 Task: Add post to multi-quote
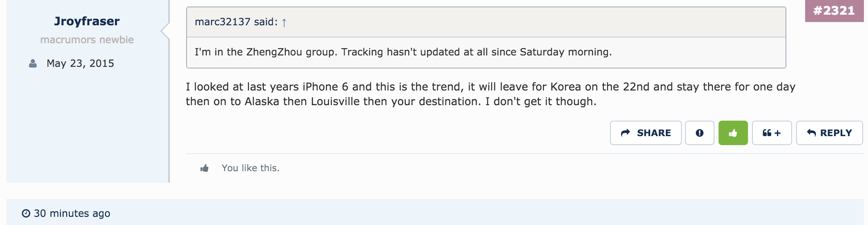[772, 133]
